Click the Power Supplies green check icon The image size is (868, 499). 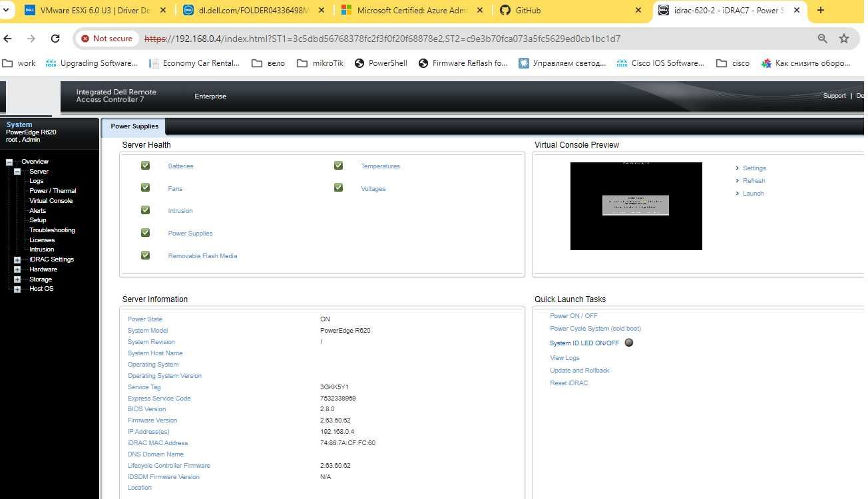(145, 233)
